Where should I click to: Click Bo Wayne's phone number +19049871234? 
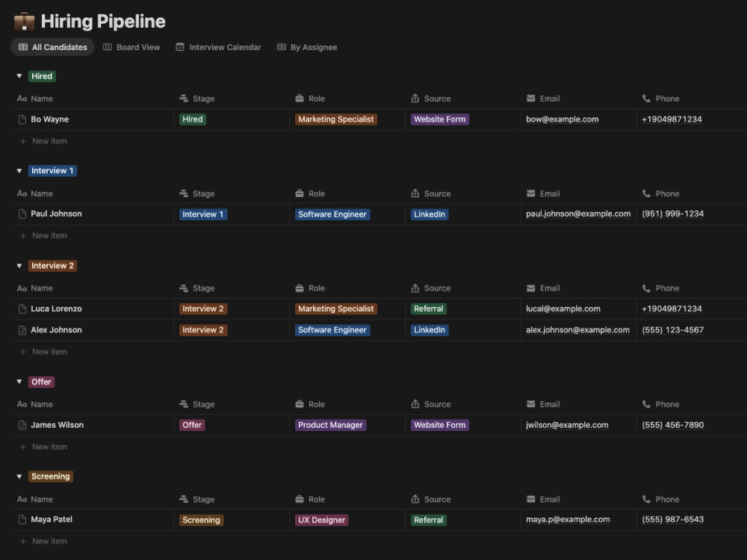[x=672, y=119]
